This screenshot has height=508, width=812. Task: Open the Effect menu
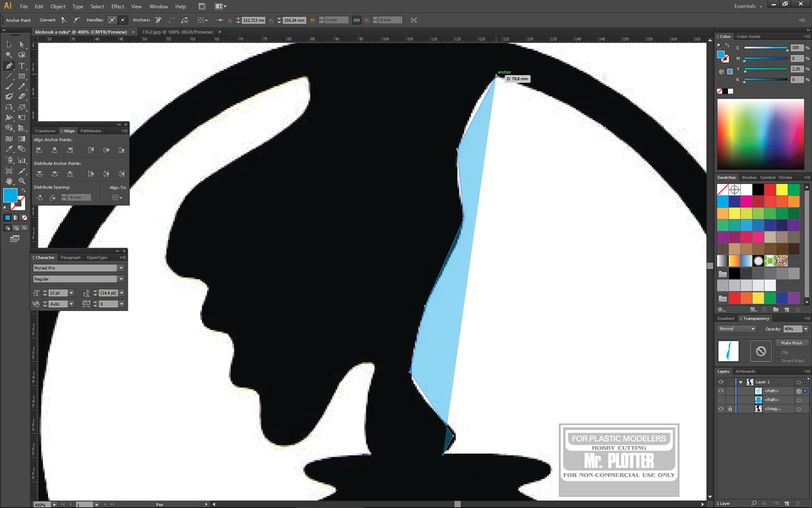tap(118, 6)
